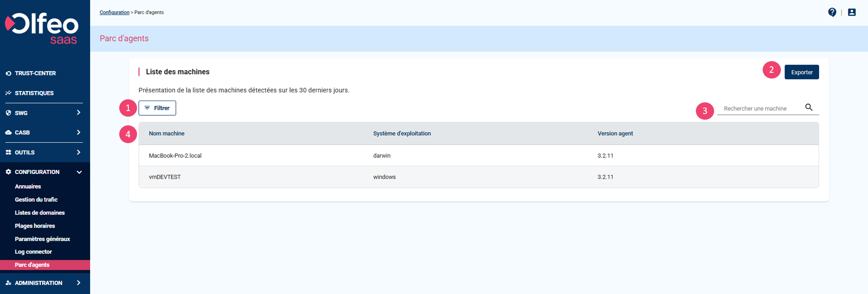Click the Système d'exploitation column header
This screenshot has width=868, height=294.
[x=402, y=134]
